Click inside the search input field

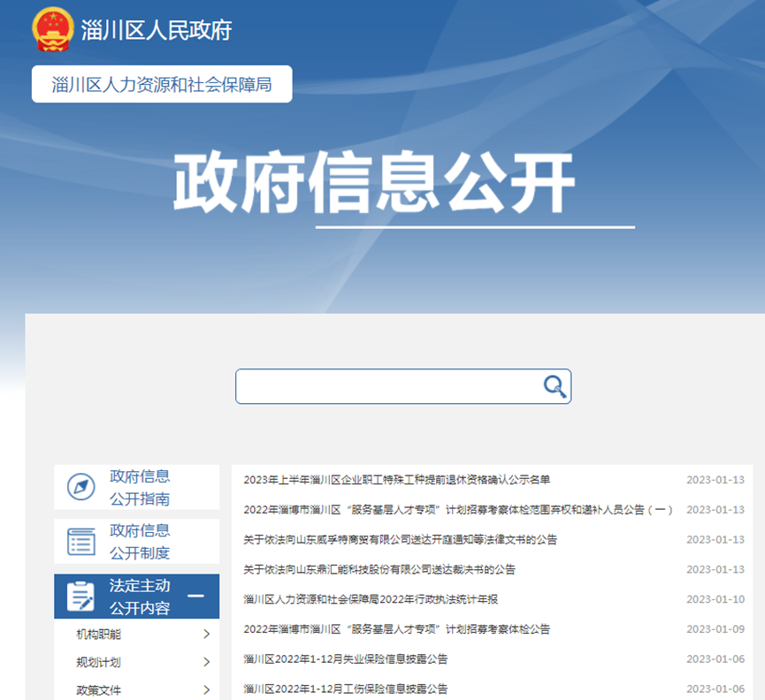(387, 386)
